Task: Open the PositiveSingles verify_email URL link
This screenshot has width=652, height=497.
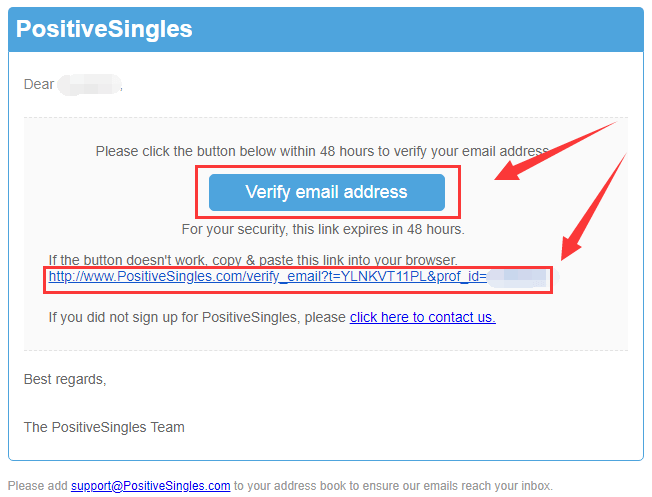Action: click(x=267, y=277)
